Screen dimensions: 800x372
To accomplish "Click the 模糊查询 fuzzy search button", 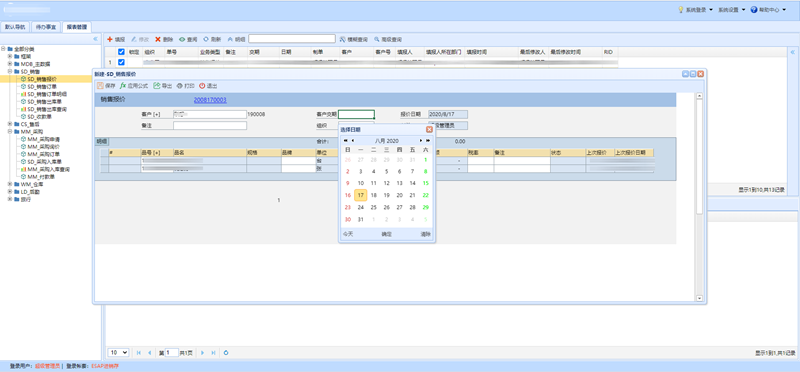I will [354, 39].
